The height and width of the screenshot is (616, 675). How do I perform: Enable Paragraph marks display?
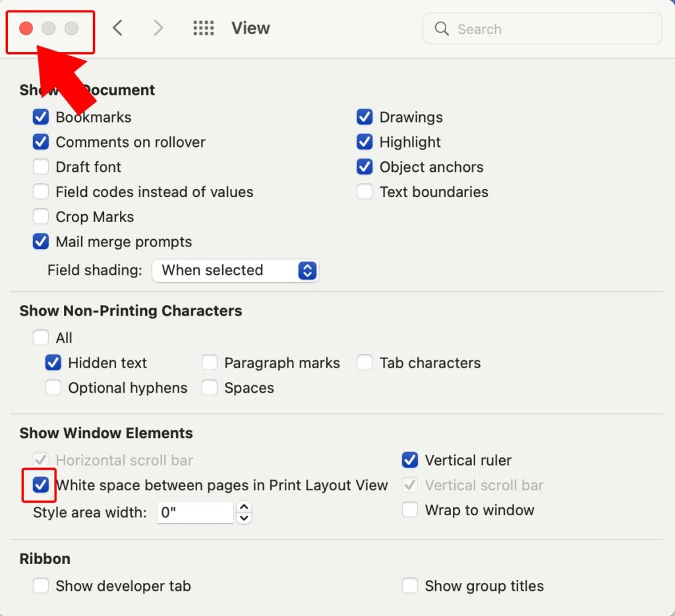click(x=210, y=362)
